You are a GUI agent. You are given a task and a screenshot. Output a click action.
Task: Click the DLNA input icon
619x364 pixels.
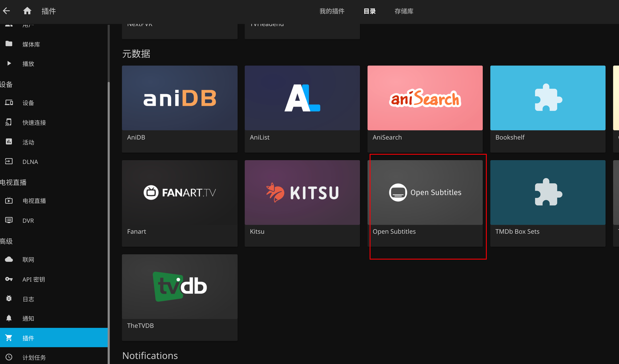tap(9, 161)
